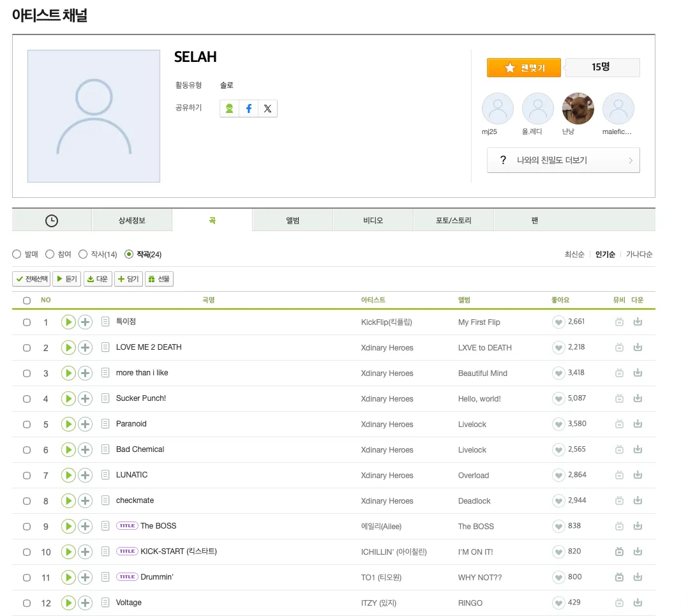Select 작곡(24) radio filter

pyautogui.click(x=128, y=254)
